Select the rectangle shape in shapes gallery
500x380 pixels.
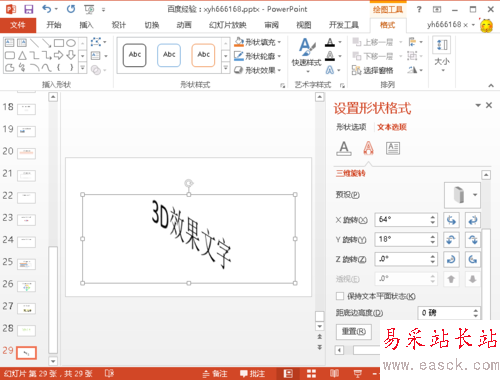(59, 43)
